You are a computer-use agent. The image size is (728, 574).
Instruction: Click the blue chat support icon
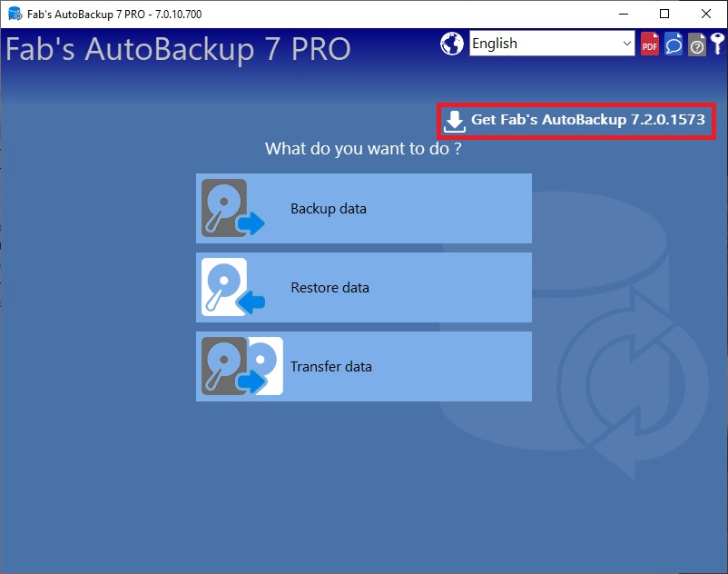click(x=674, y=45)
